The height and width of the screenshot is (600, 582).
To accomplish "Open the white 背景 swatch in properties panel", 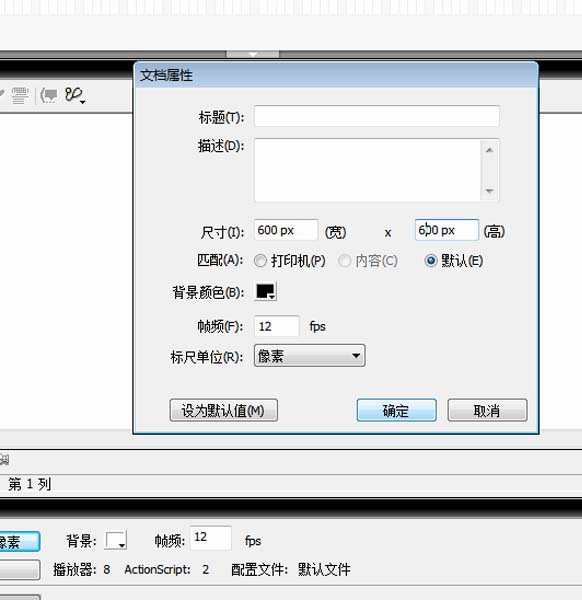I will pos(116,541).
